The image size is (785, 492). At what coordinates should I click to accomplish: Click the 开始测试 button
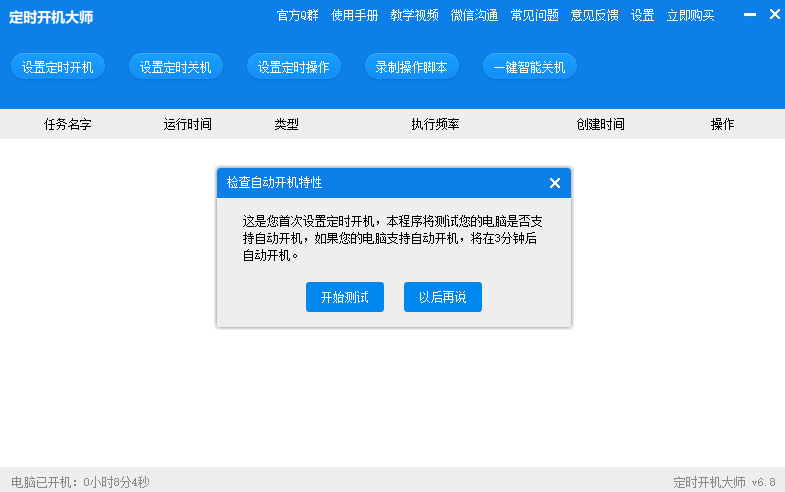(345, 297)
